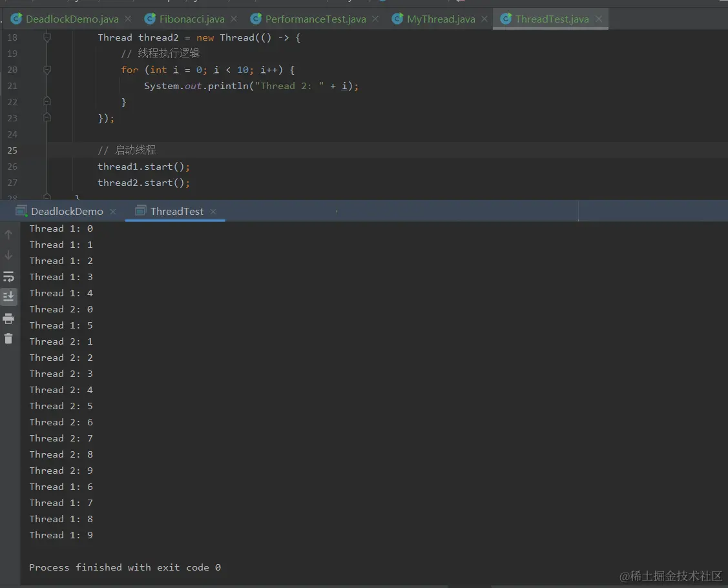Viewport: 728px width, 588px height.
Task: Click console line "Thread 1: 0"
Action: coord(61,228)
